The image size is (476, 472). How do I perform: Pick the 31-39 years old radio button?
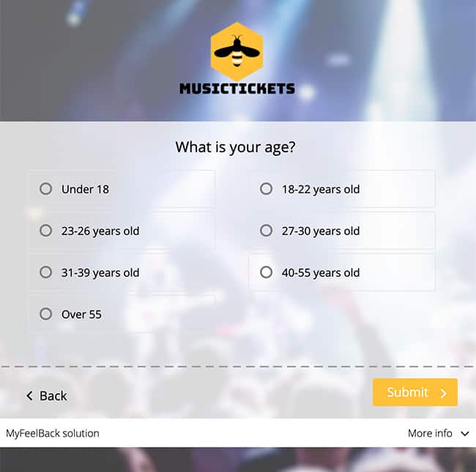46,272
